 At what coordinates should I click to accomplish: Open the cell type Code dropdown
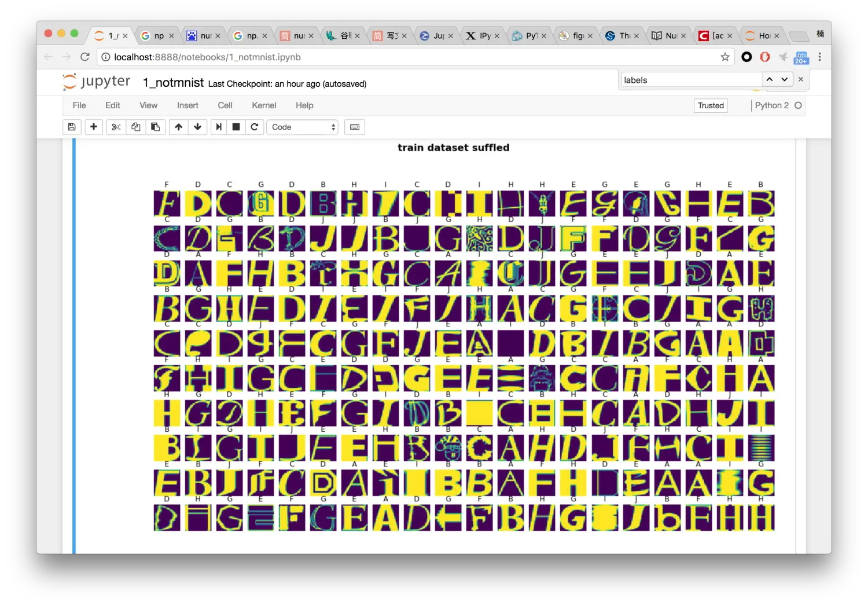coord(302,127)
